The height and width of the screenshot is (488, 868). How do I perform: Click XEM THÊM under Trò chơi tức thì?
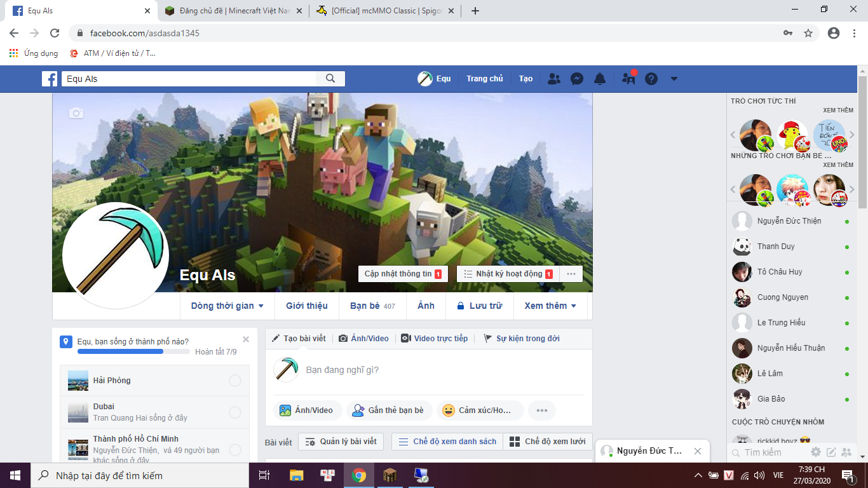pos(838,111)
